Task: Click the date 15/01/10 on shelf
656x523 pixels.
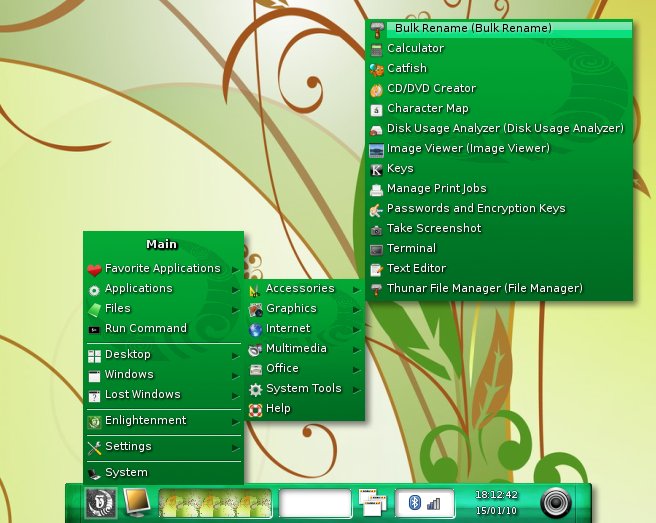Action: pos(496,511)
